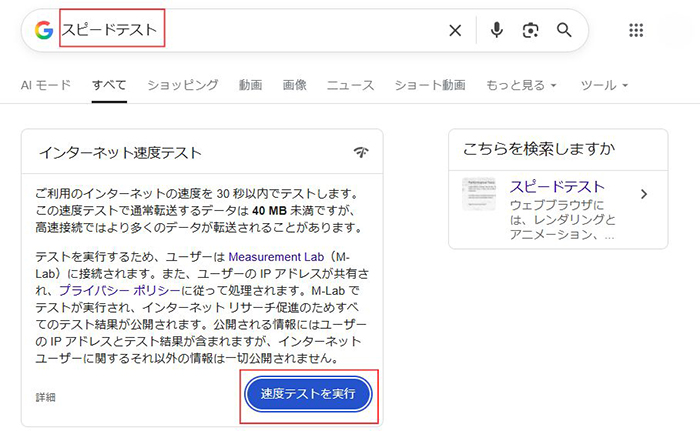The height and width of the screenshot is (431, 700).
Task: Click the Google logo icon
Action: click(x=44, y=30)
